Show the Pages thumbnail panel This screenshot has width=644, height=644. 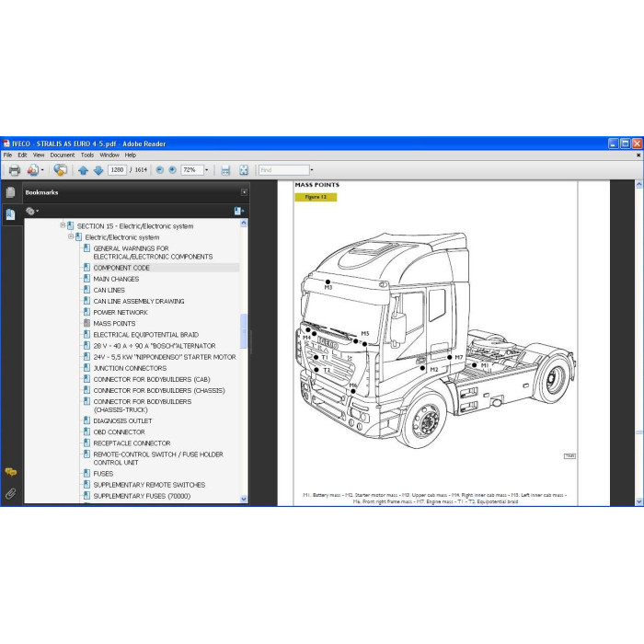(11, 192)
